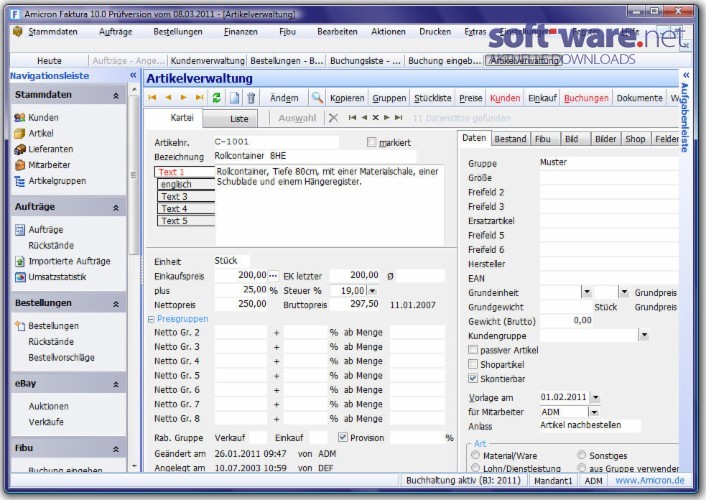
Task: Create new article with the page icon
Action: click(235, 98)
